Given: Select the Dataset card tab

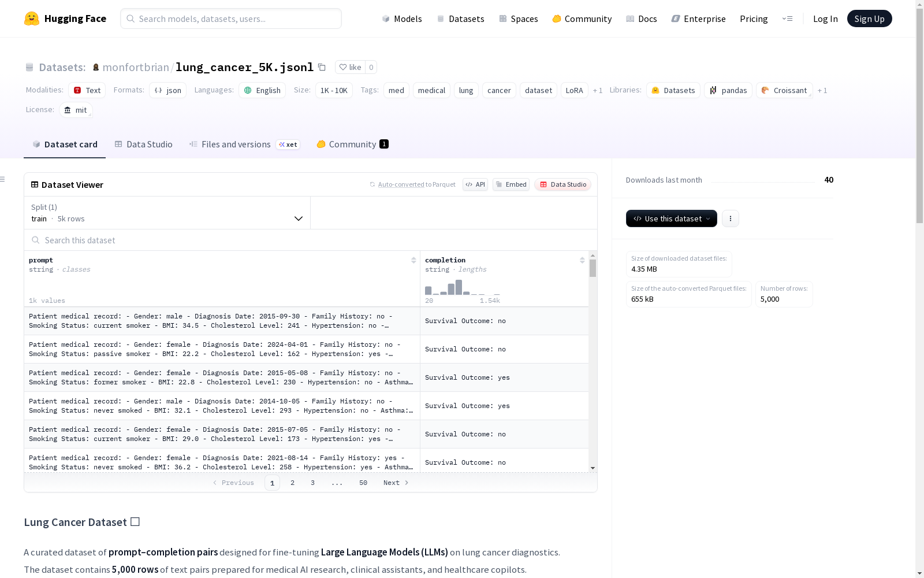Looking at the screenshot, I should click(x=65, y=144).
